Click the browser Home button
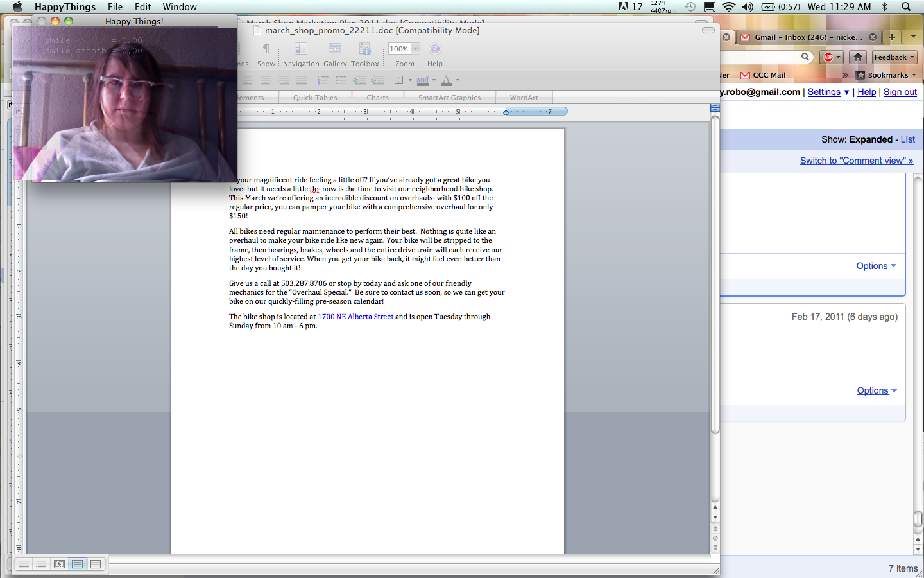924x578 pixels. tap(858, 57)
